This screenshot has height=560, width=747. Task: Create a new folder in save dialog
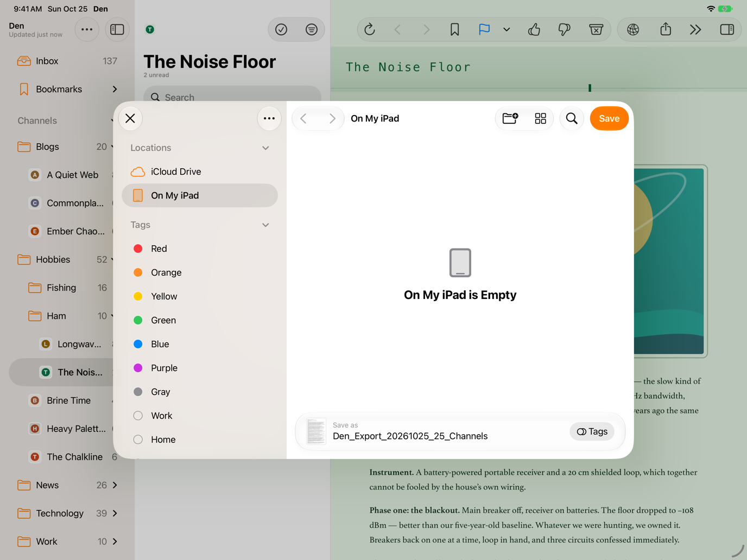pos(510,118)
